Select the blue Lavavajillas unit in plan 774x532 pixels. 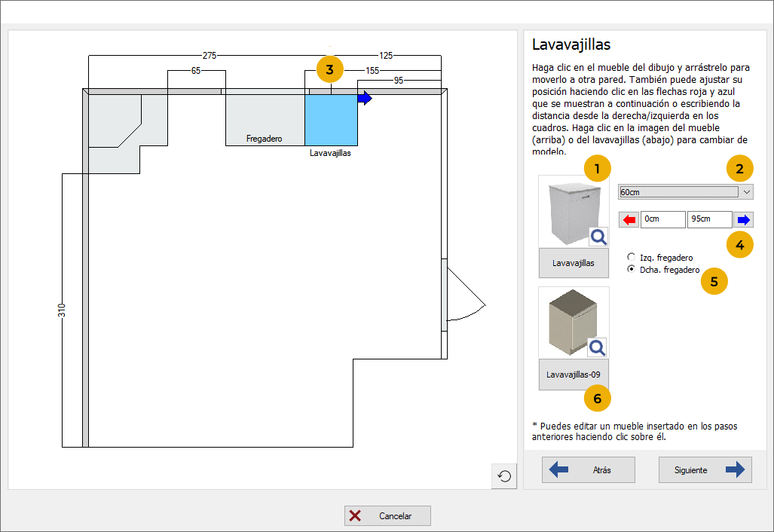tap(331, 120)
